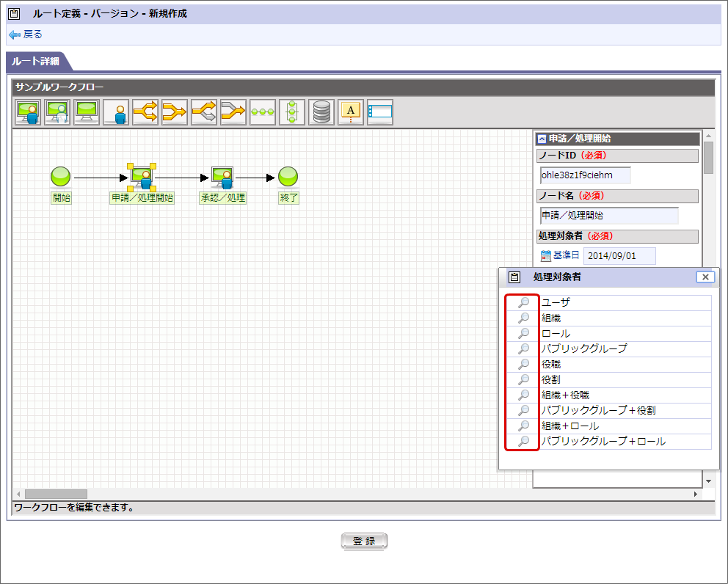Screen dimensions: 728x584
Task: Select the monitor-with-user approval node tool
Action: tap(28, 112)
